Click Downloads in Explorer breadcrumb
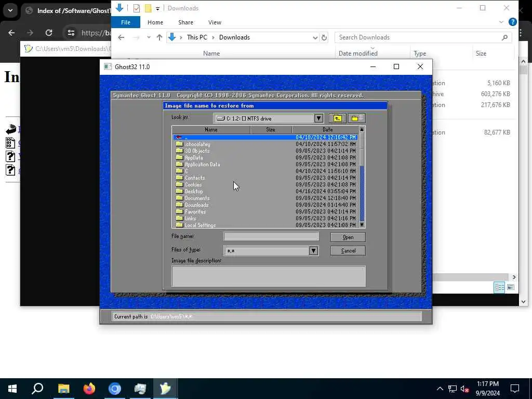532x399 pixels. click(234, 37)
